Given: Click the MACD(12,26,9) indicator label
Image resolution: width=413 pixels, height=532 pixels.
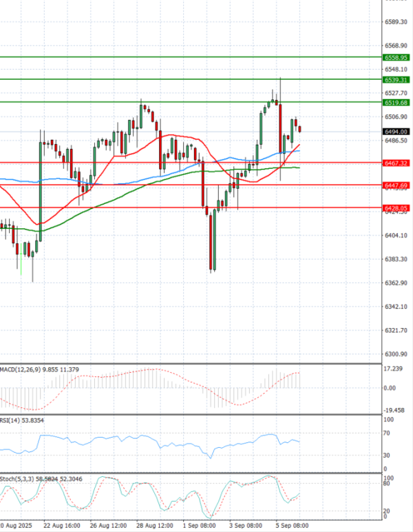Looking at the screenshot, I should tap(39, 369).
